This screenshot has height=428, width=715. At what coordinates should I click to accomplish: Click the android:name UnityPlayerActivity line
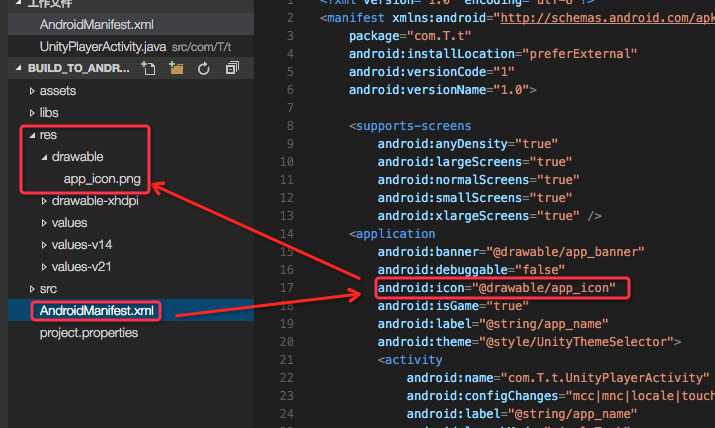(x=558, y=378)
